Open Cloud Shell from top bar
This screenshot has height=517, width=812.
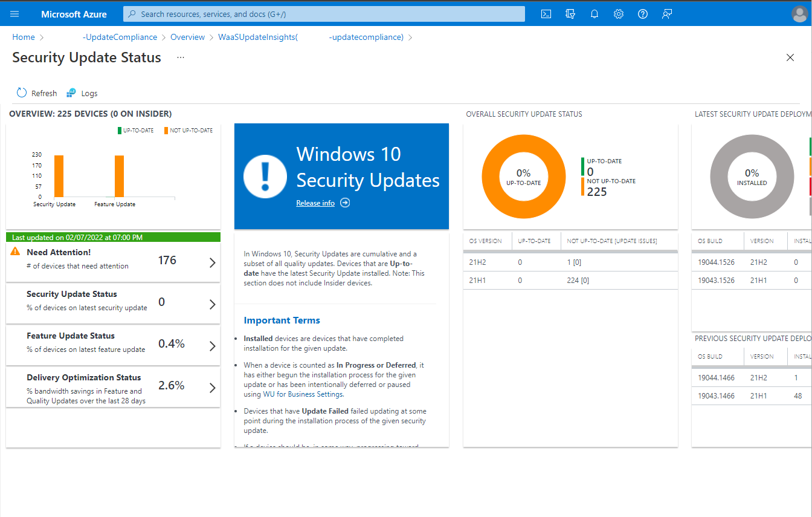coord(546,14)
